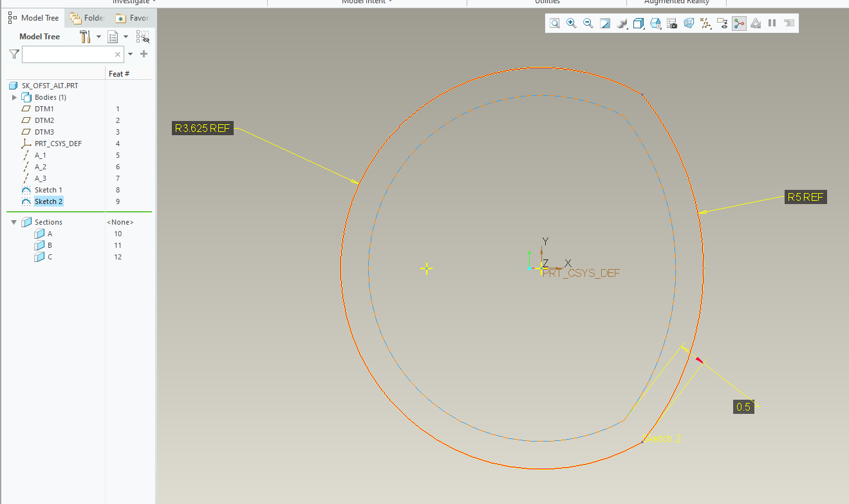Image resolution: width=849 pixels, height=504 pixels.
Task: Open the View Manager icon
Action: click(655, 23)
